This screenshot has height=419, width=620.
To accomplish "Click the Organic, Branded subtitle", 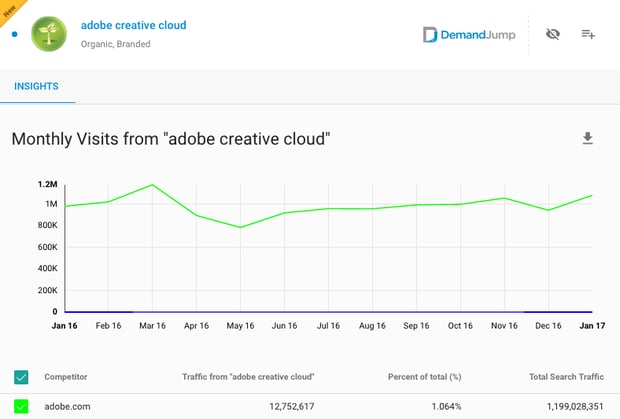I will pos(115,44).
